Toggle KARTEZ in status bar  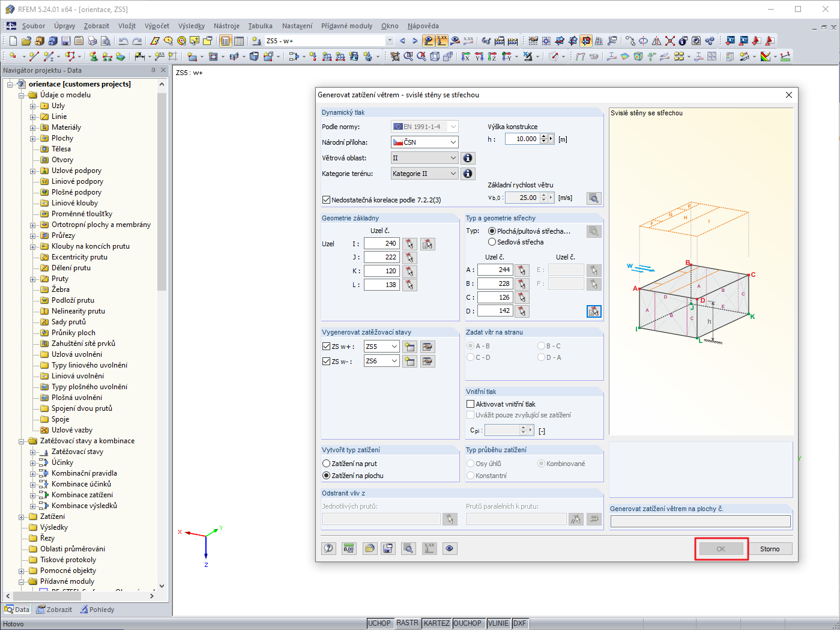click(437, 623)
